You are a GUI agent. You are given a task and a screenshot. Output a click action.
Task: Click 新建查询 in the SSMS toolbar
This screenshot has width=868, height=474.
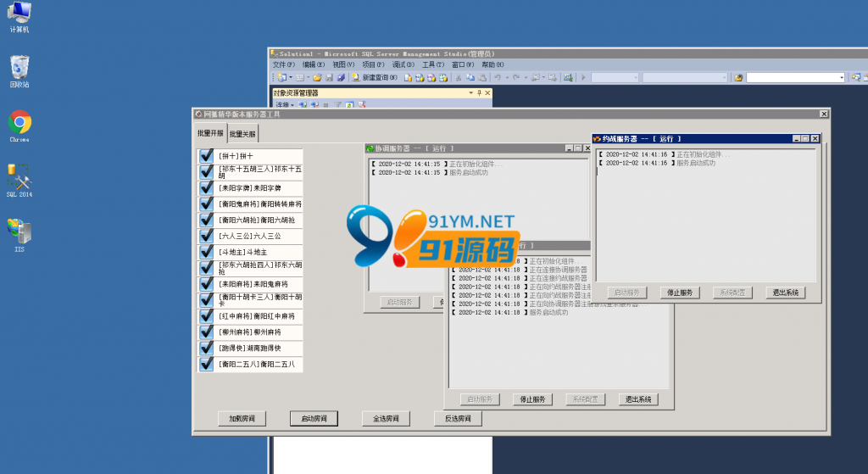[376, 77]
